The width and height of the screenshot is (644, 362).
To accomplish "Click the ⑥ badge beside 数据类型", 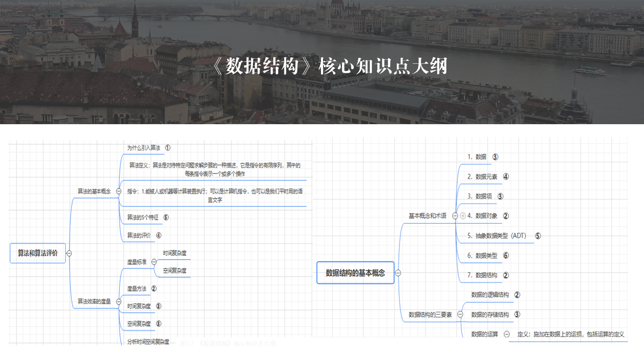I will click(x=506, y=255).
